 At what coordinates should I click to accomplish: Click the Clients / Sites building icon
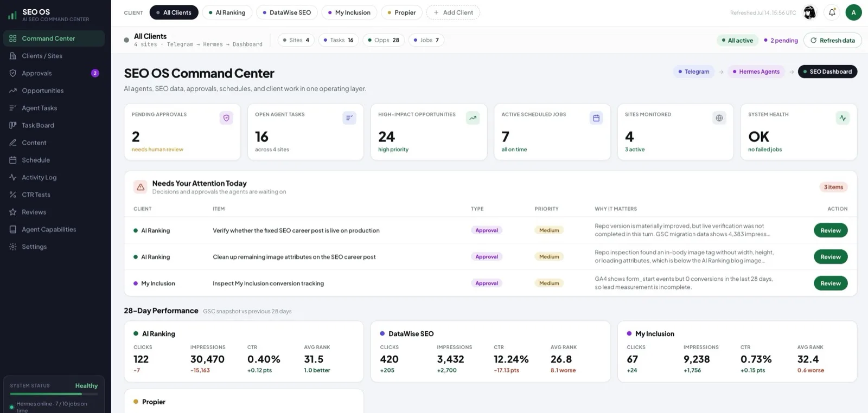pos(13,56)
